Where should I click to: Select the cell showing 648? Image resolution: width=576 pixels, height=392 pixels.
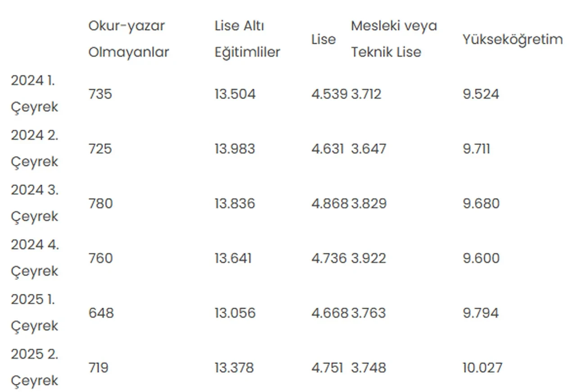[x=101, y=313]
